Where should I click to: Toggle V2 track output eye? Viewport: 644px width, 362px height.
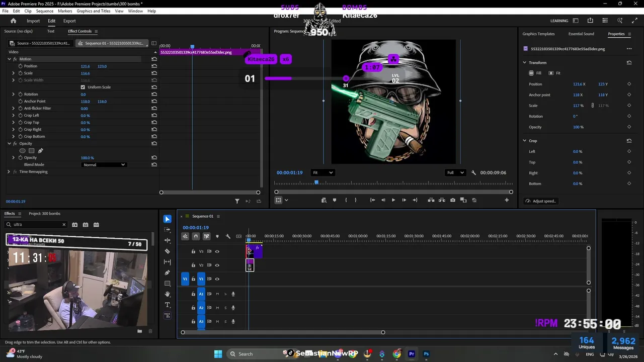click(217, 265)
